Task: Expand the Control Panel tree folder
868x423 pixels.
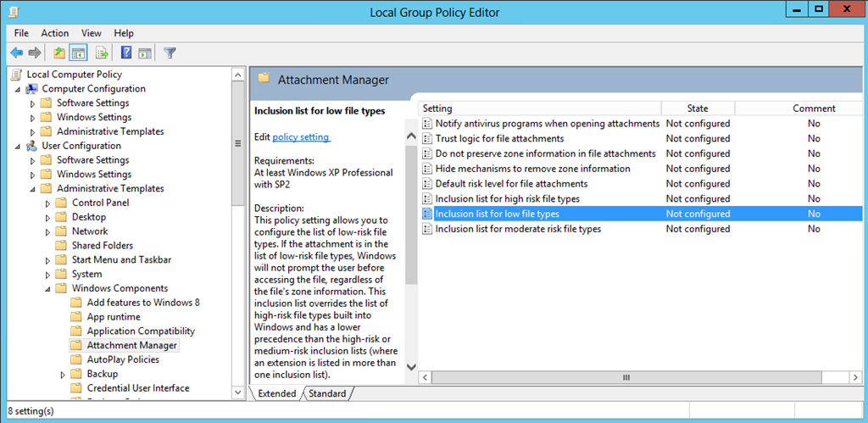Action: pyautogui.click(x=47, y=203)
